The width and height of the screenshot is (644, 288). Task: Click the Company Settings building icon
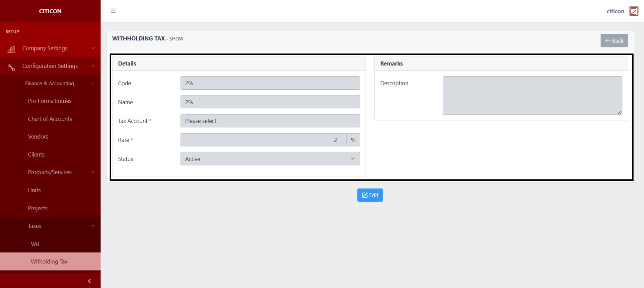(x=11, y=49)
